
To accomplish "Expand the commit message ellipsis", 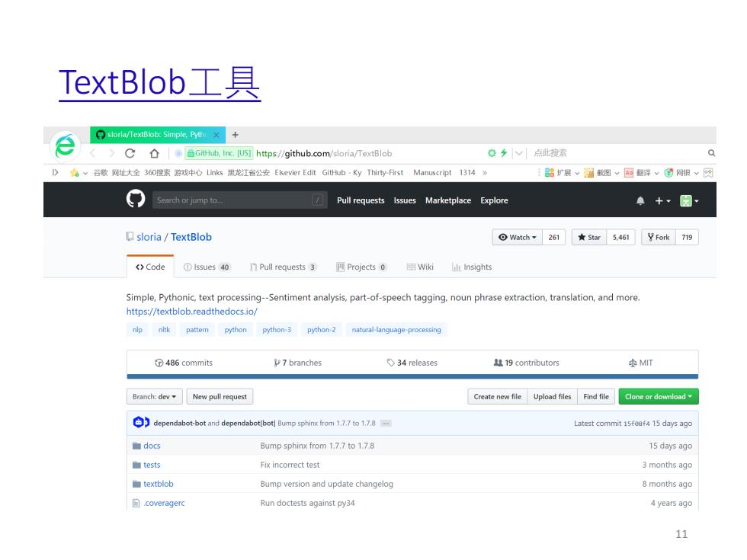I will (386, 424).
